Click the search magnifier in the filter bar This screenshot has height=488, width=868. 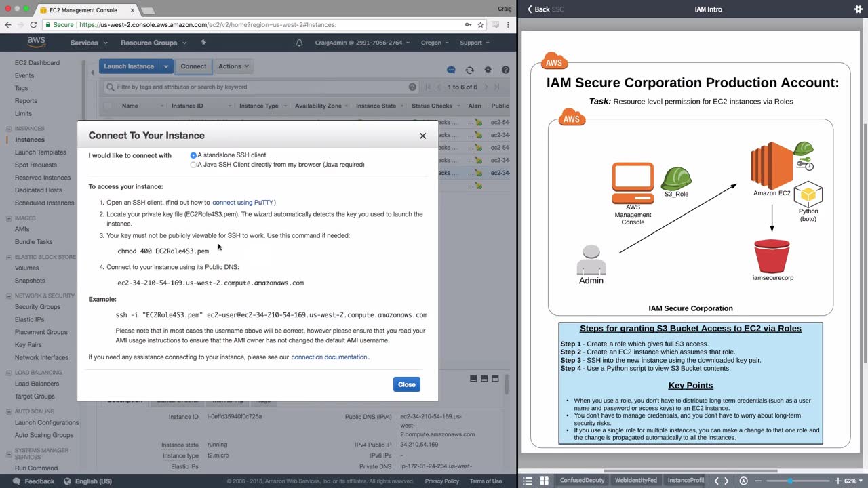tap(111, 87)
